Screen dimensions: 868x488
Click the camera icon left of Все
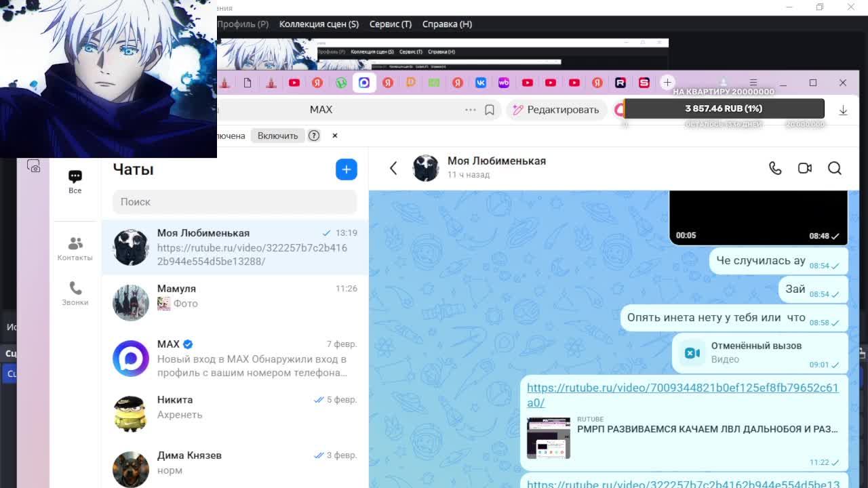click(33, 166)
